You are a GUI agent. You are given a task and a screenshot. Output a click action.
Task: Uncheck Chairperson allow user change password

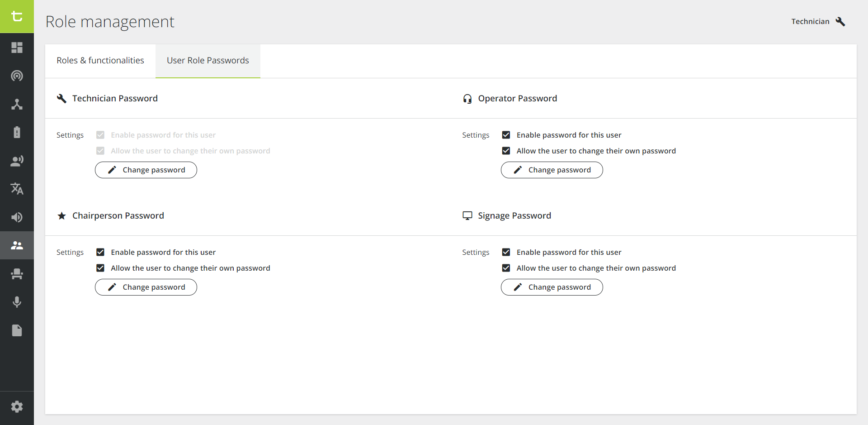[x=100, y=268]
